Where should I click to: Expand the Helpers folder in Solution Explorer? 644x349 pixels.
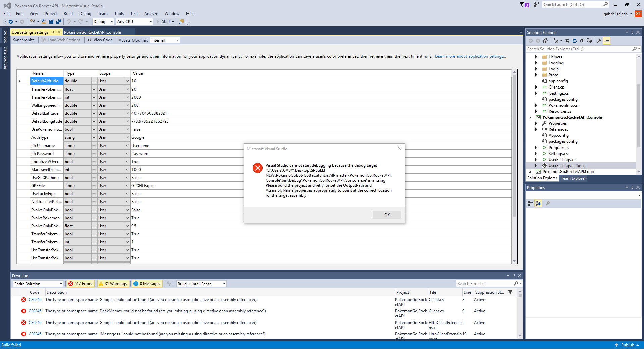point(536,57)
